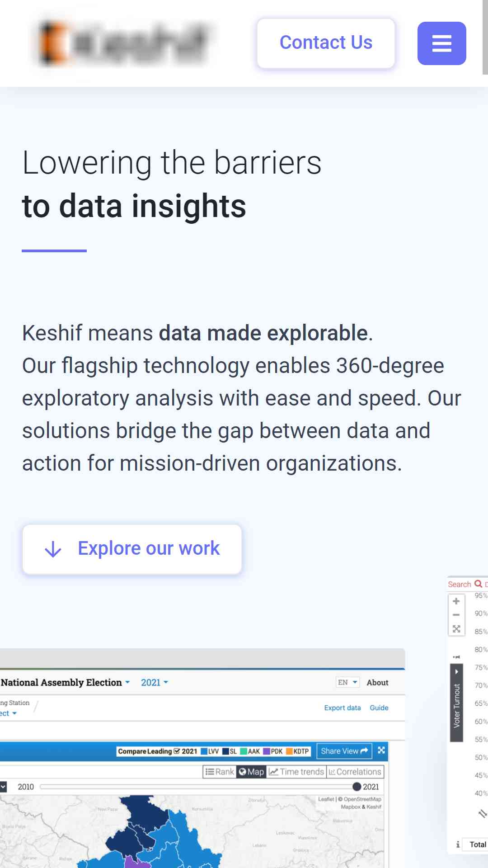Switch to the Rank tab
488x868 pixels.
[x=220, y=772]
